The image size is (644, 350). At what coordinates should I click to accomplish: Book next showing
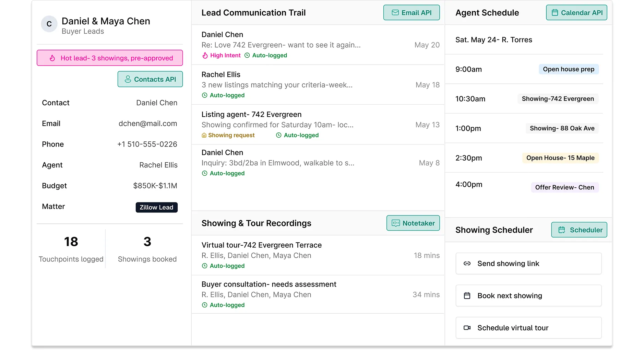(528, 296)
